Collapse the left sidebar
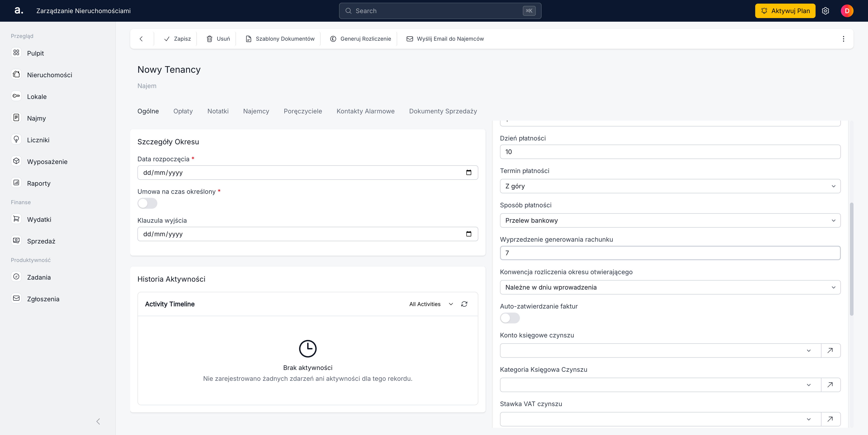Image resolution: width=868 pixels, height=435 pixels. [98, 421]
